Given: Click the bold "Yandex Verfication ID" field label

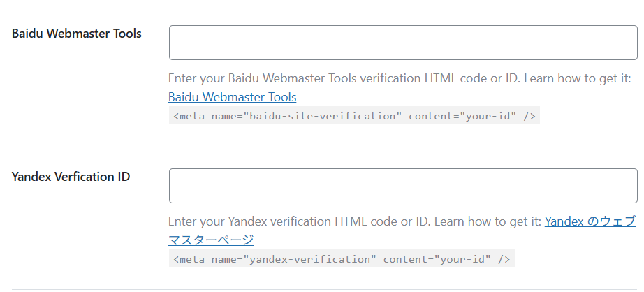Looking at the screenshot, I should pyautogui.click(x=71, y=176).
